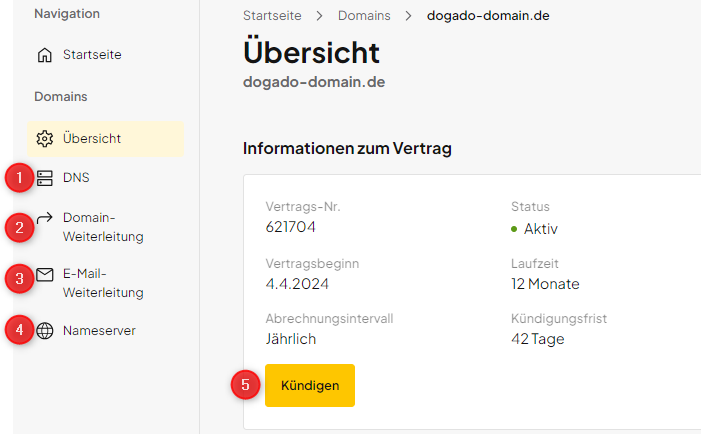Click the Domains breadcrumb link
Image resolution: width=701 pixels, height=434 pixels.
click(362, 16)
